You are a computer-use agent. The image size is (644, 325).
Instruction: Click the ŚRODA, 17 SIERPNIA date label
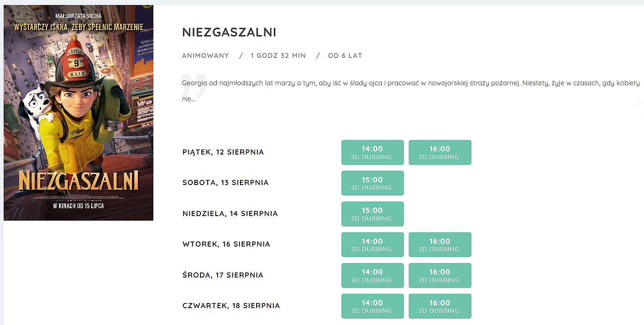point(223,275)
